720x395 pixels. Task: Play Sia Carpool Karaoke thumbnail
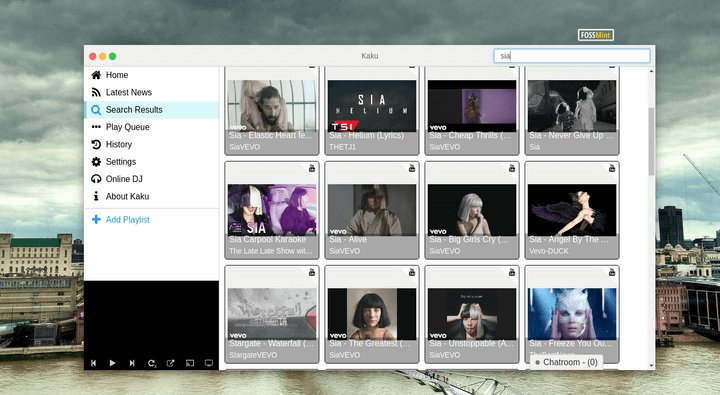pos(272,210)
